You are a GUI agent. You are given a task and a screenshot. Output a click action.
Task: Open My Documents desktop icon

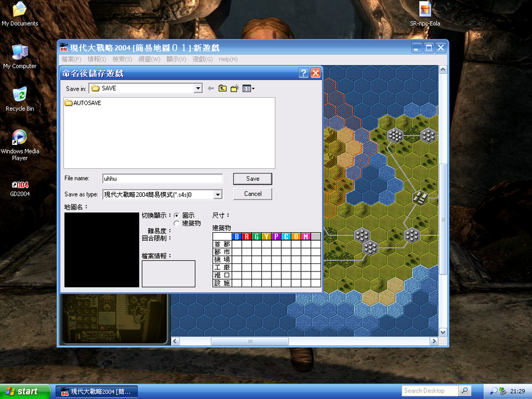20,14
